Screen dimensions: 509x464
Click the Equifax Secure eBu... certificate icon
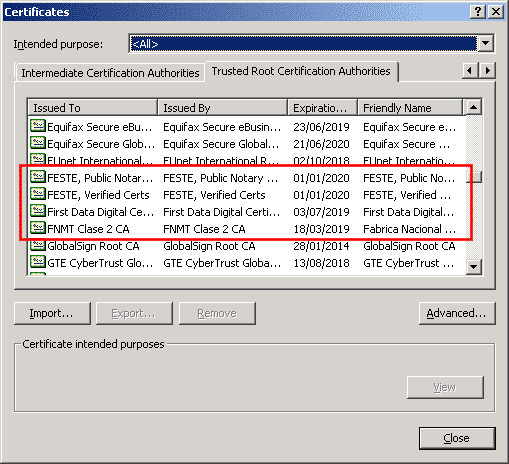[x=38, y=126]
